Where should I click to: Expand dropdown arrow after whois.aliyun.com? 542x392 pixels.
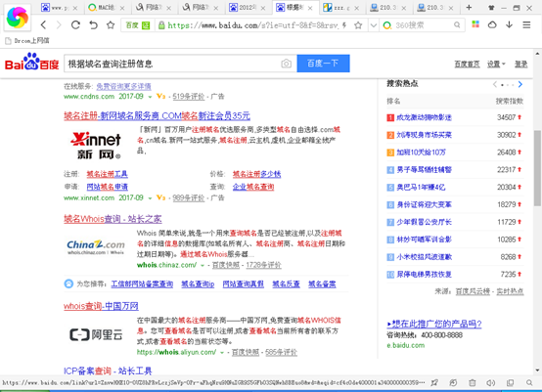222,353
